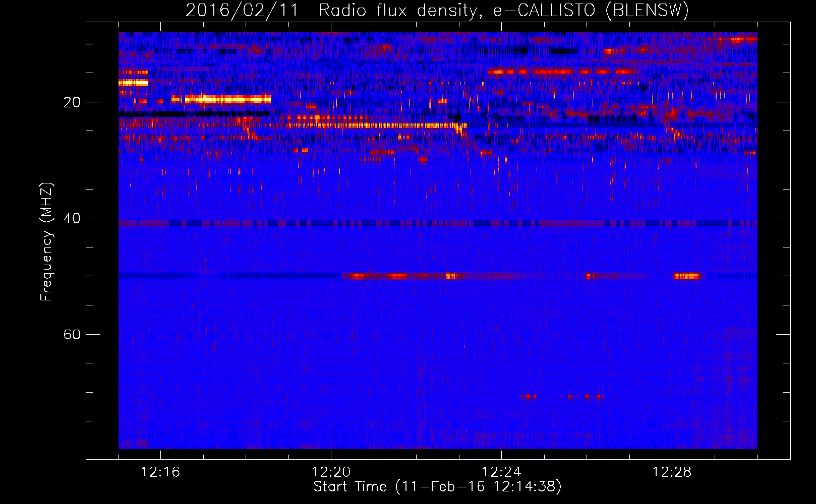Click the 20 frequency tick label
Viewport: 816px width, 504px height.
tap(72, 102)
